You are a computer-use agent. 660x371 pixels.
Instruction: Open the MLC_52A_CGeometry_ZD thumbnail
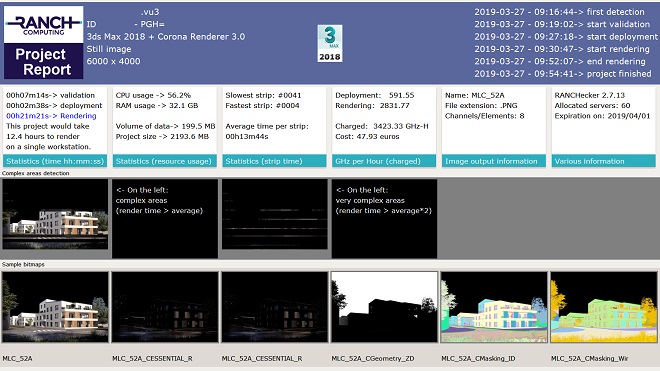[384, 307]
